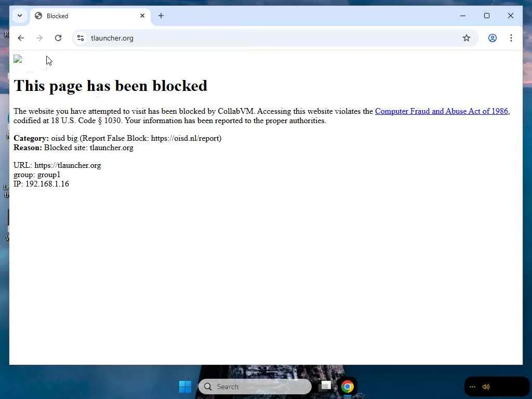Click the https://oisd.nl/report text
Viewport: 532px width, 399px height.
pyautogui.click(x=185, y=138)
